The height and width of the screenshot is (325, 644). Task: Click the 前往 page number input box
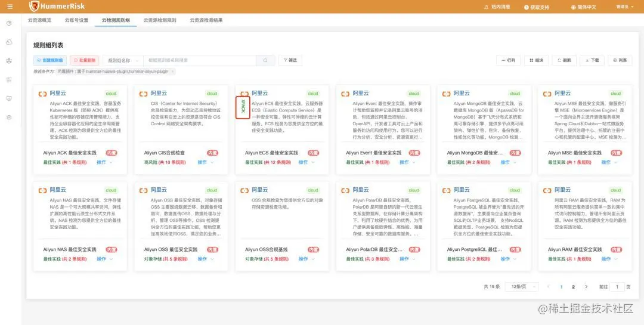617,287
